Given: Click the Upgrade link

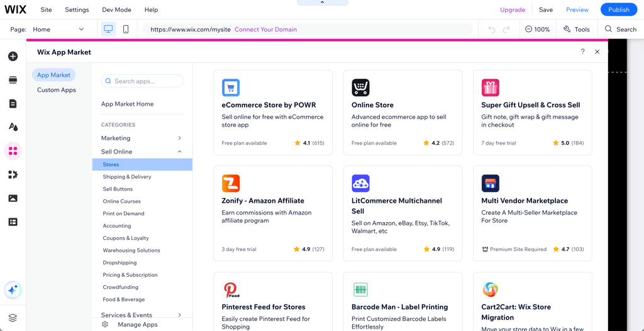Looking at the screenshot, I should click(513, 9).
